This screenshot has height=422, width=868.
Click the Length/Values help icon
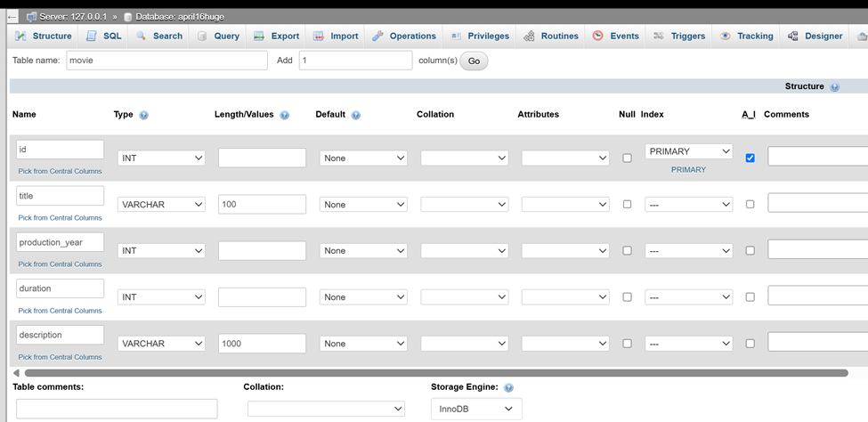285,115
